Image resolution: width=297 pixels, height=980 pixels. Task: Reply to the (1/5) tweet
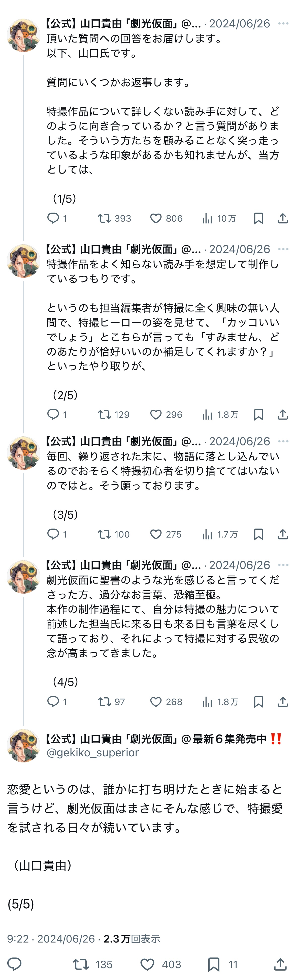(53, 218)
